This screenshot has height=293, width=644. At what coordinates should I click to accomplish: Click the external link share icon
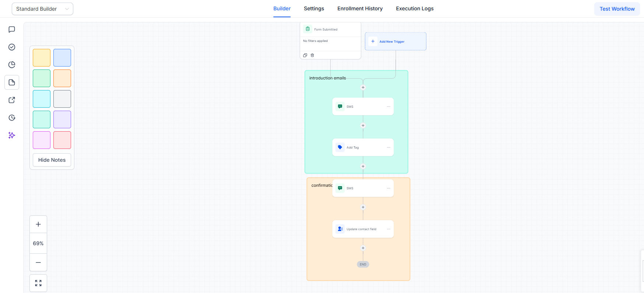tap(12, 100)
